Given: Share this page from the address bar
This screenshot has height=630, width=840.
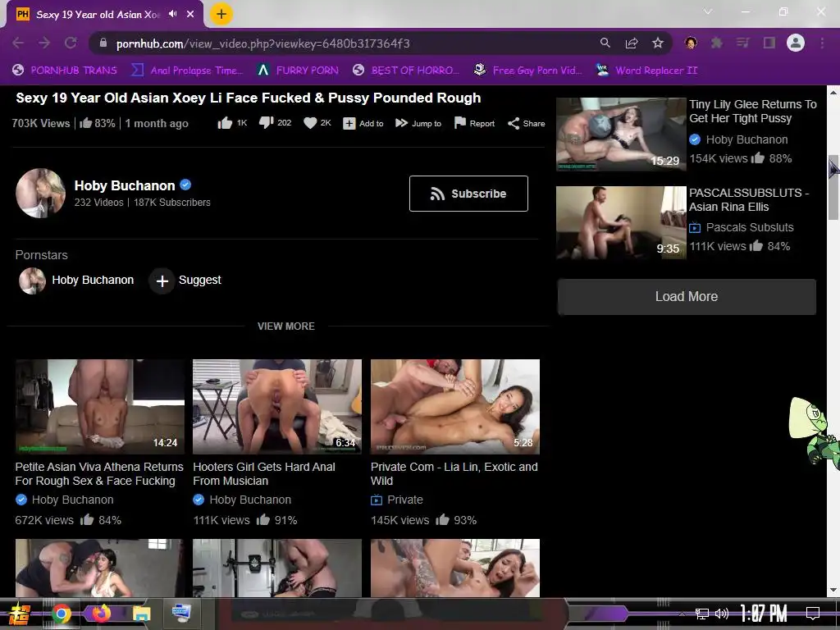Looking at the screenshot, I should [x=632, y=43].
